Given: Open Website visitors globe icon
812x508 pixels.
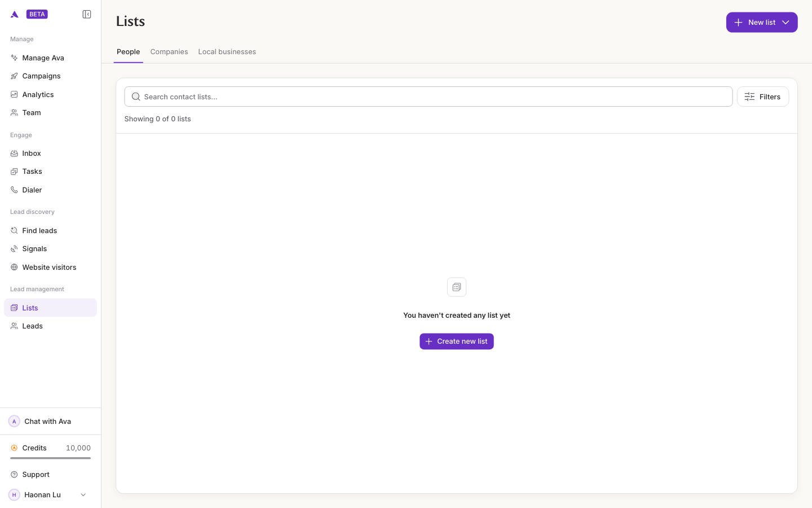Looking at the screenshot, I should [x=14, y=267].
